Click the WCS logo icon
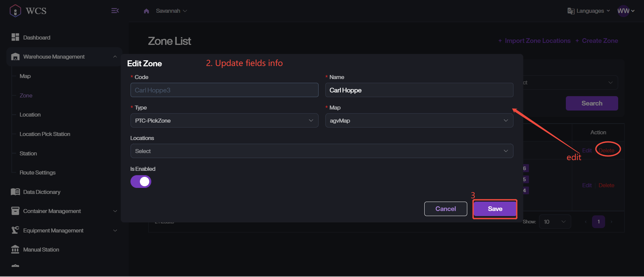Image resolution: width=644 pixels, height=277 pixels. click(15, 11)
